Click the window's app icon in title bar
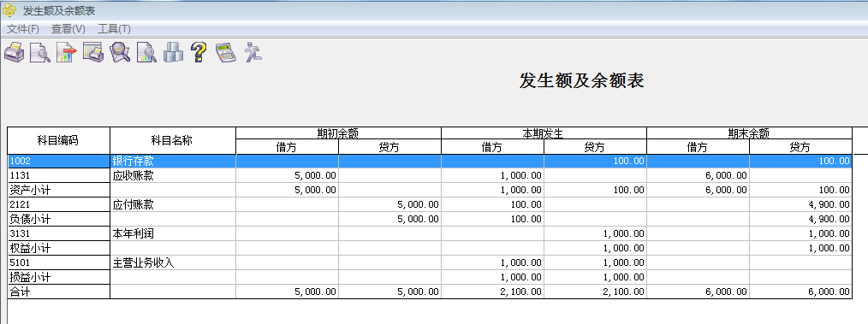The image size is (868, 324). point(9,10)
